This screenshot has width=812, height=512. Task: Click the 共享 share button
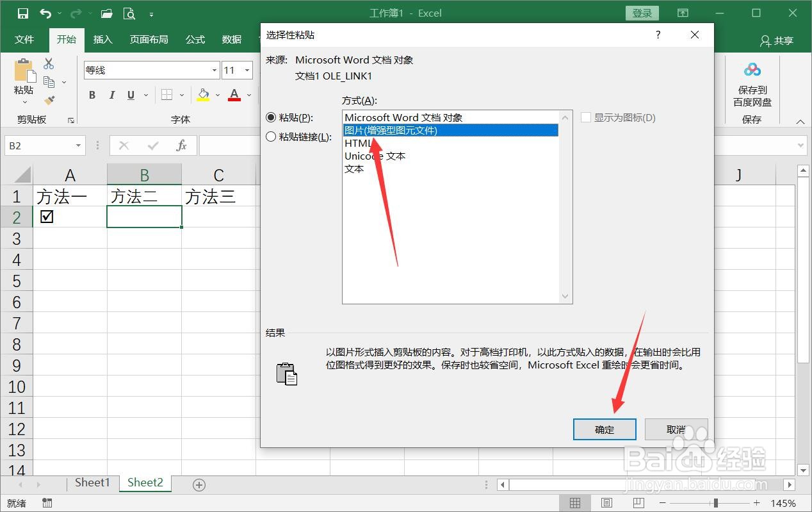tap(777, 40)
